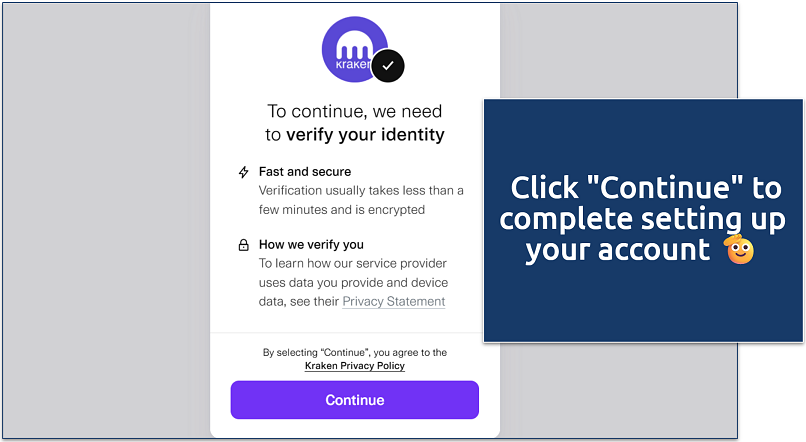The height and width of the screenshot is (442, 806).
Task: Click the "By selecting Continue" agreement text
Action: pyautogui.click(x=355, y=352)
